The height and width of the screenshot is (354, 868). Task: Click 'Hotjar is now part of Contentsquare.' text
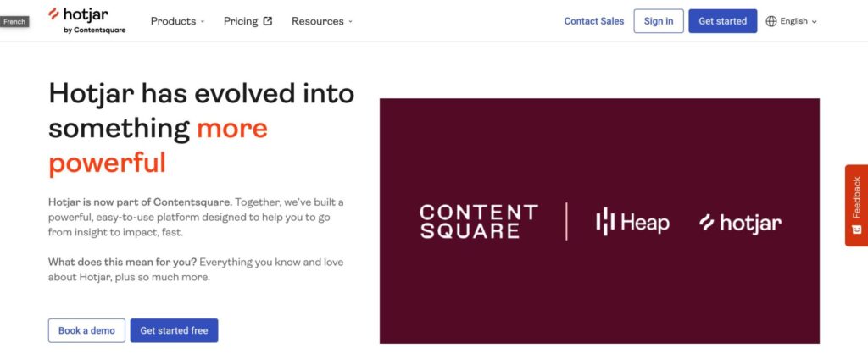pos(140,202)
